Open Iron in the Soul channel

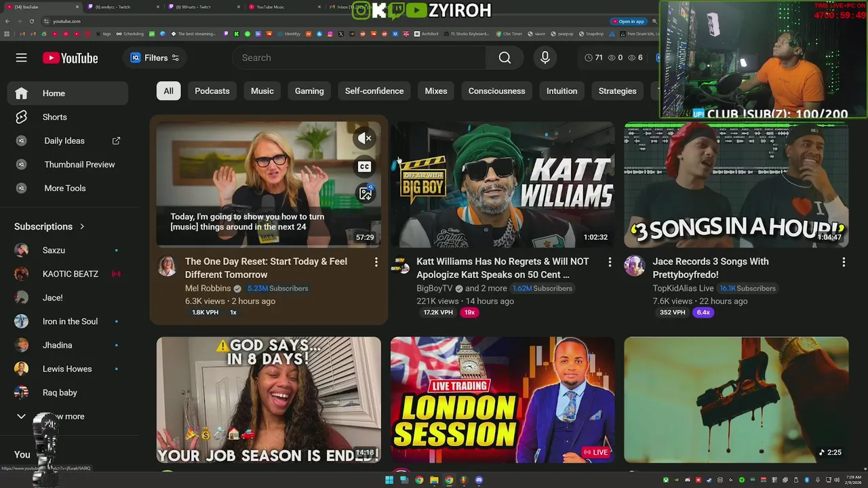67,321
